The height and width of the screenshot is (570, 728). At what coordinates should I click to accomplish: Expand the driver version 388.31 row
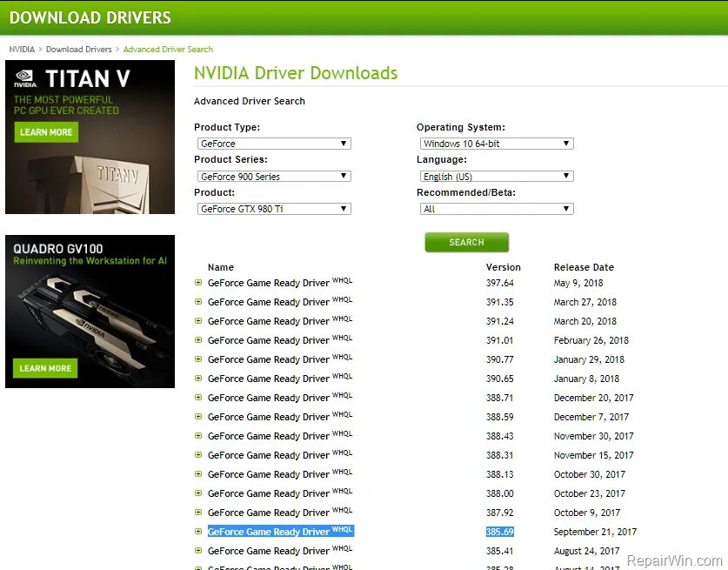click(x=198, y=455)
